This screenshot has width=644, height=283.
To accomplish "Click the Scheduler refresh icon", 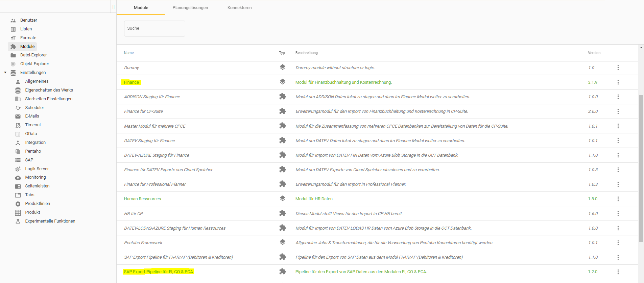I will 18,108.
